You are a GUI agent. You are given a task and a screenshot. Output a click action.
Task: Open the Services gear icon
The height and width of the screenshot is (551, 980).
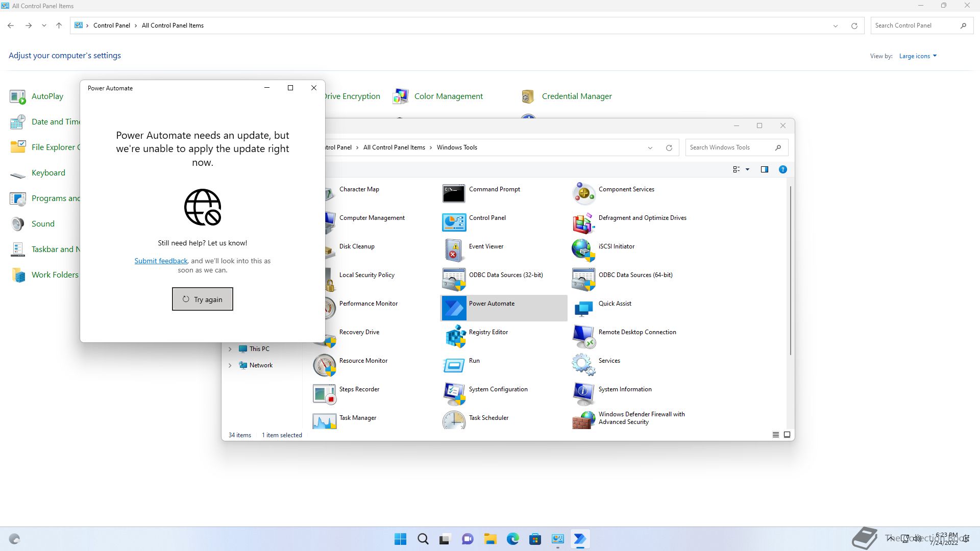pos(583,365)
